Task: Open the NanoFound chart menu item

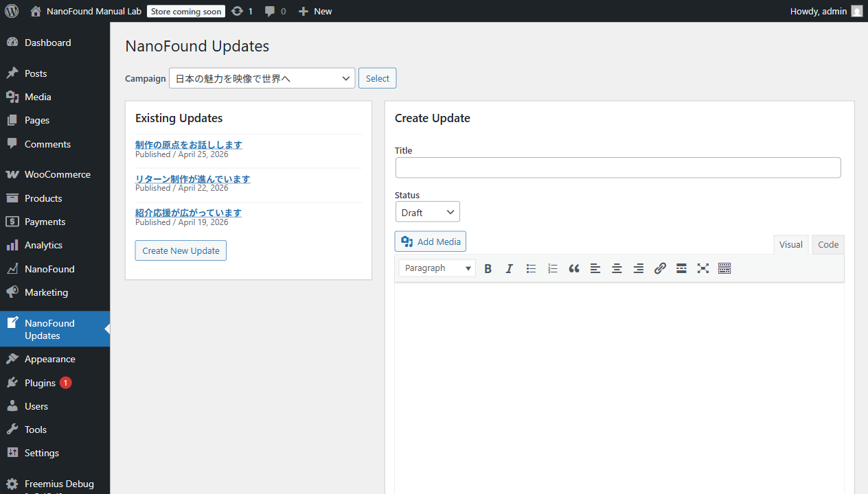Action: coord(55,269)
